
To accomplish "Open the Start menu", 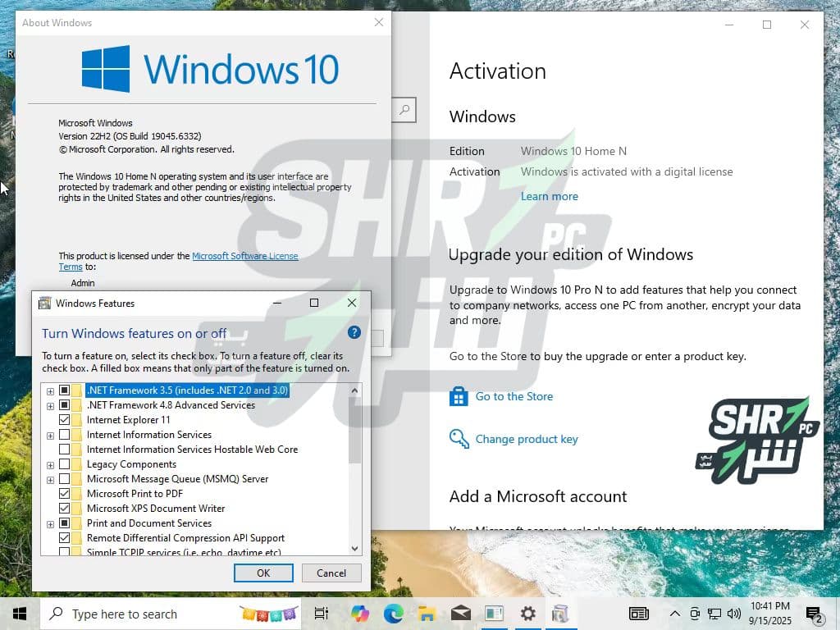I will 20,614.
